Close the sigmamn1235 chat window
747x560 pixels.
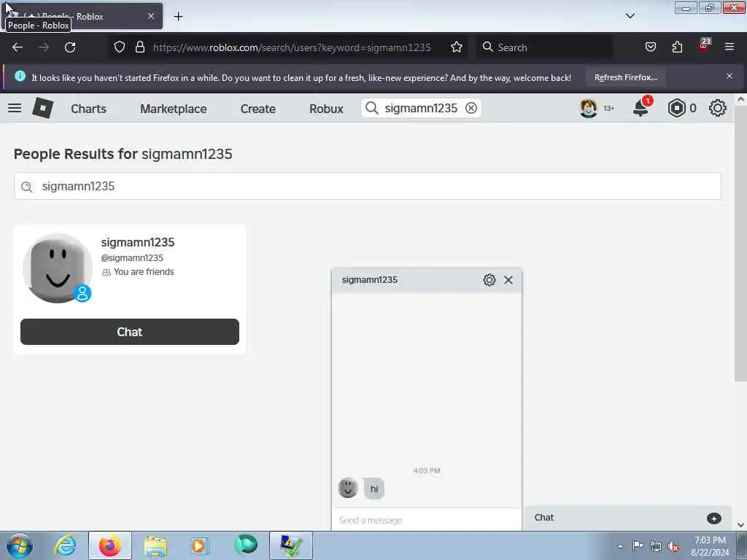tap(508, 280)
